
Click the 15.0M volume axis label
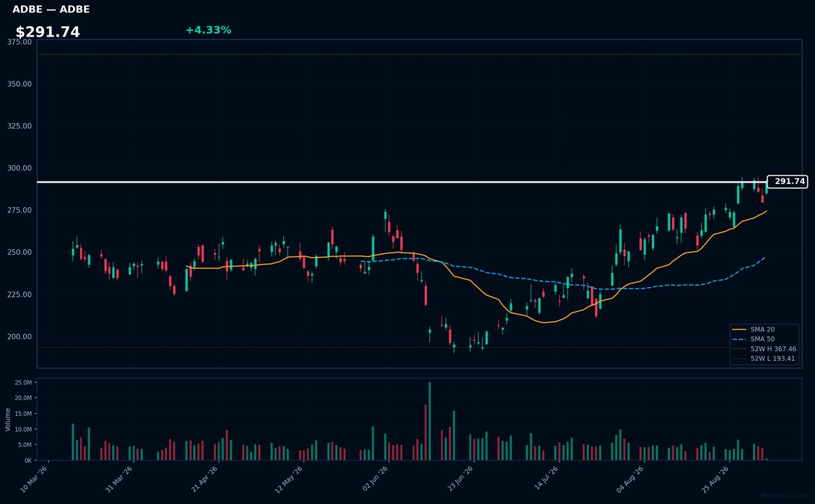tap(22, 414)
